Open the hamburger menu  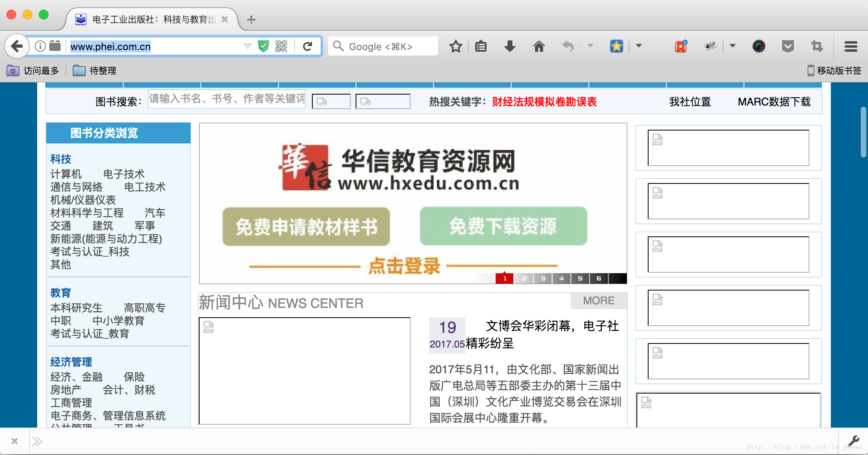(851, 46)
